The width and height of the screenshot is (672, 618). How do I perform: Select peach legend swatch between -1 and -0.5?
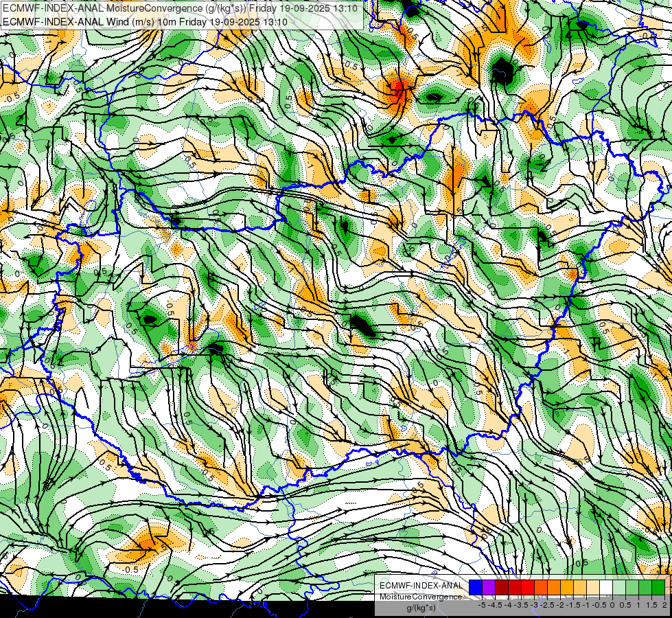click(x=593, y=587)
